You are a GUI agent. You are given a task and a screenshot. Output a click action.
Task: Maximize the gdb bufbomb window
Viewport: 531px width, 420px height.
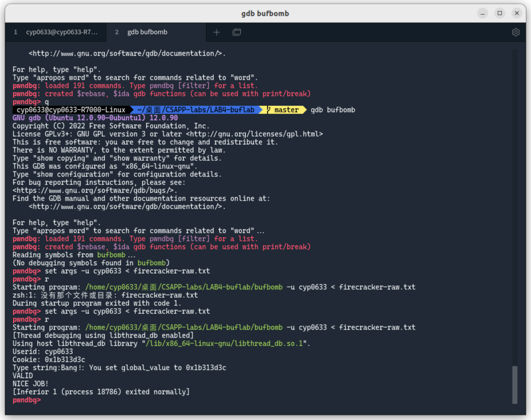coord(500,13)
